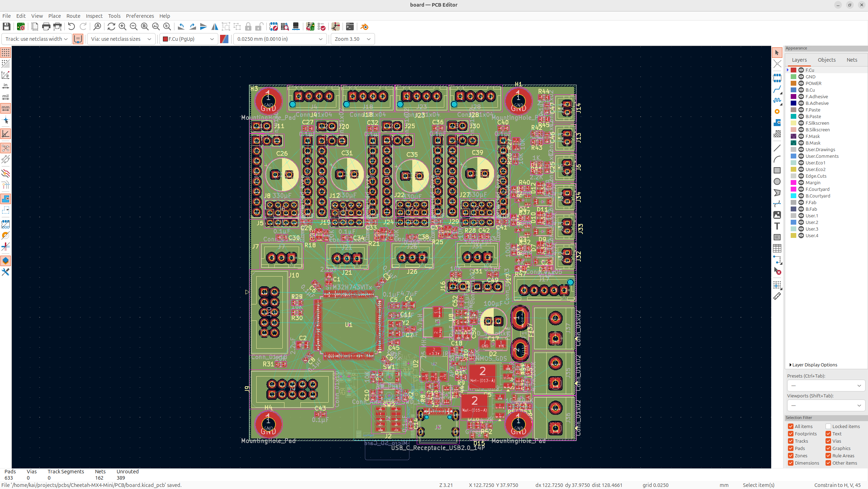868x489 pixels.
Task: Open the Inspect menu
Action: tap(94, 16)
